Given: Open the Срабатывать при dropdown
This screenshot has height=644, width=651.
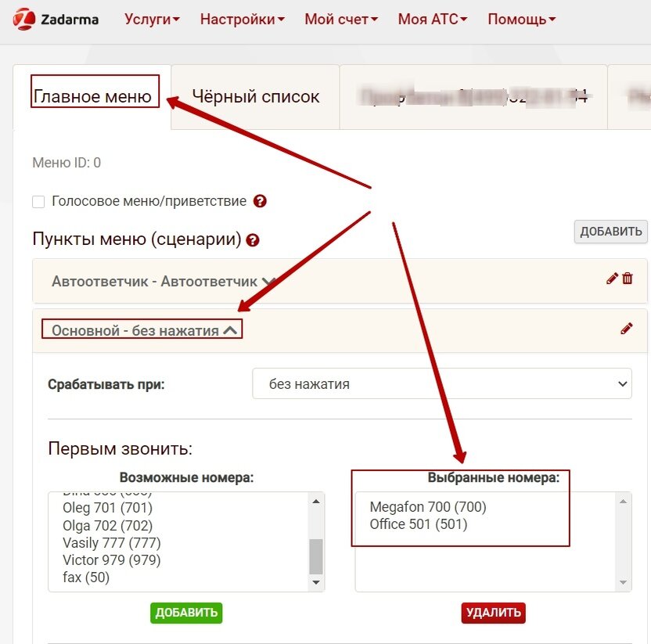Looking at the screenshot, I should [442, 383].
